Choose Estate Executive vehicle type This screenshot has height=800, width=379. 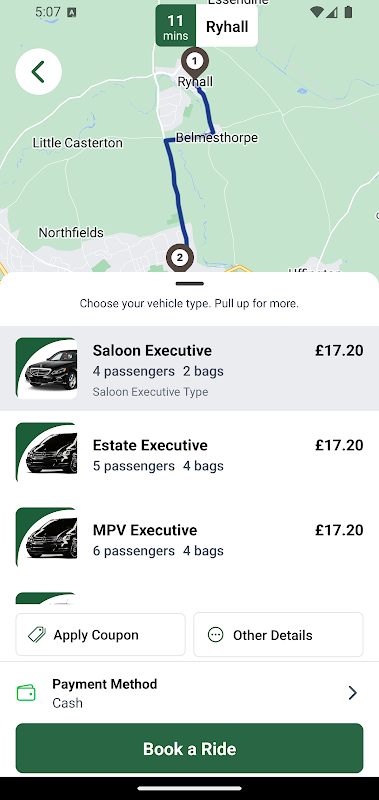[x=189, y=453]
